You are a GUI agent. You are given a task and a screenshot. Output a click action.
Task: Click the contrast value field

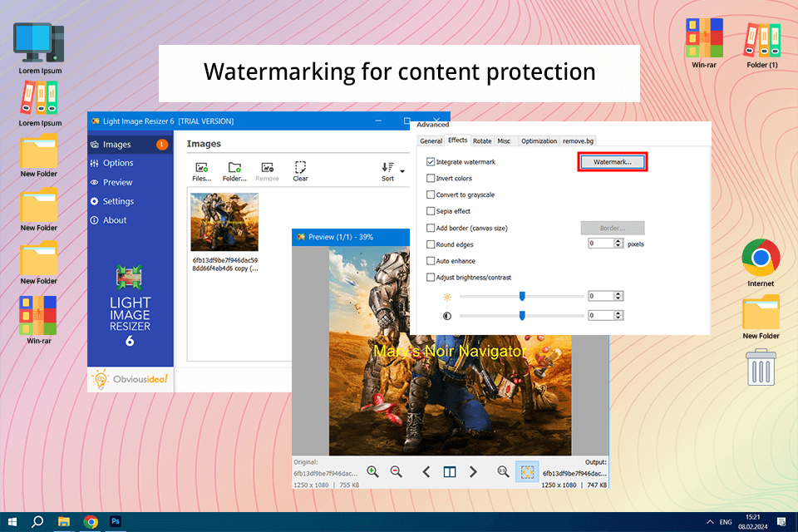600,315
